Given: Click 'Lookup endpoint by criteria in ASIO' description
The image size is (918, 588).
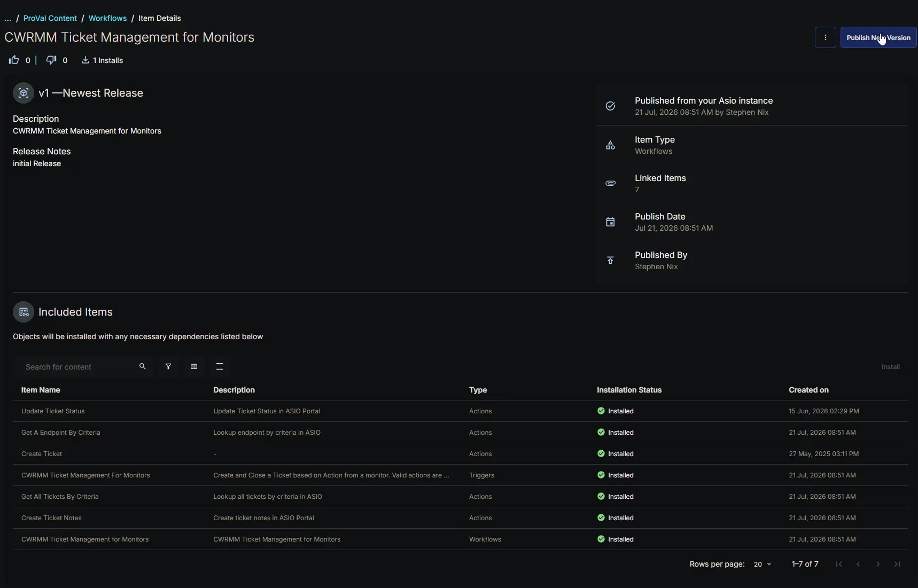Looking at the screenshot, I should click(267, 433).
